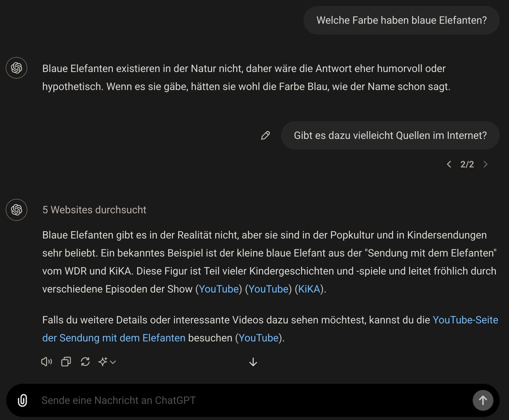Open the YouTube link after 'besuchen'
The height and width of the screenshot is (420, 509).
coord(259,338)
